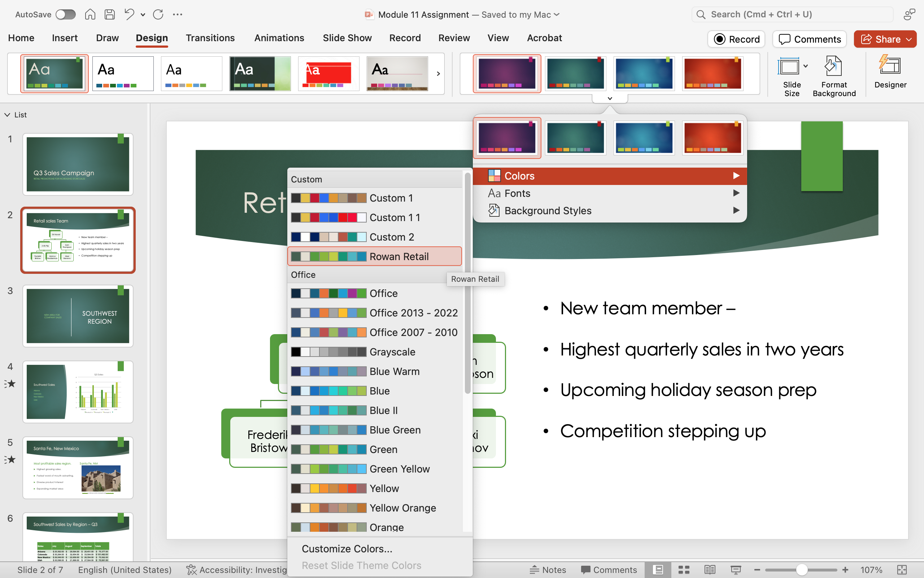
Task: Choose the Custom 1 color scheme
Action: (x=375, y=198)
